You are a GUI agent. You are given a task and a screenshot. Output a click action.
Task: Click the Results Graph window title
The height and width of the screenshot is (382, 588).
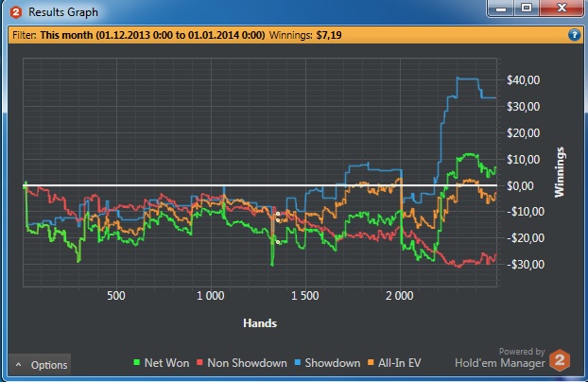63,12
